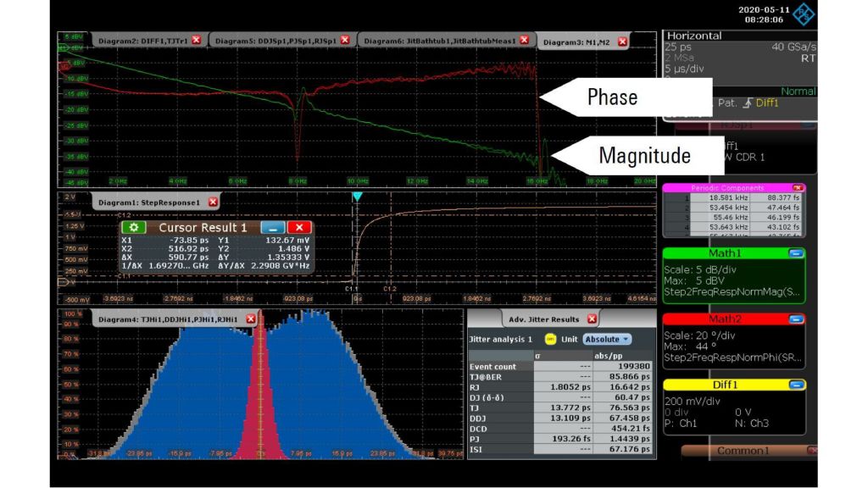
Task: Click the rising edge trigger slope icon
Action: tap(747, 103)
